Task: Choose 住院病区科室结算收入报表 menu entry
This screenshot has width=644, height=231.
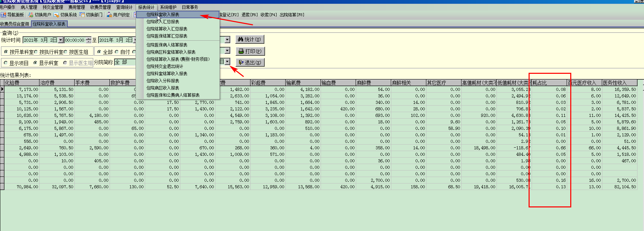Action: click(x=178, y=52)
